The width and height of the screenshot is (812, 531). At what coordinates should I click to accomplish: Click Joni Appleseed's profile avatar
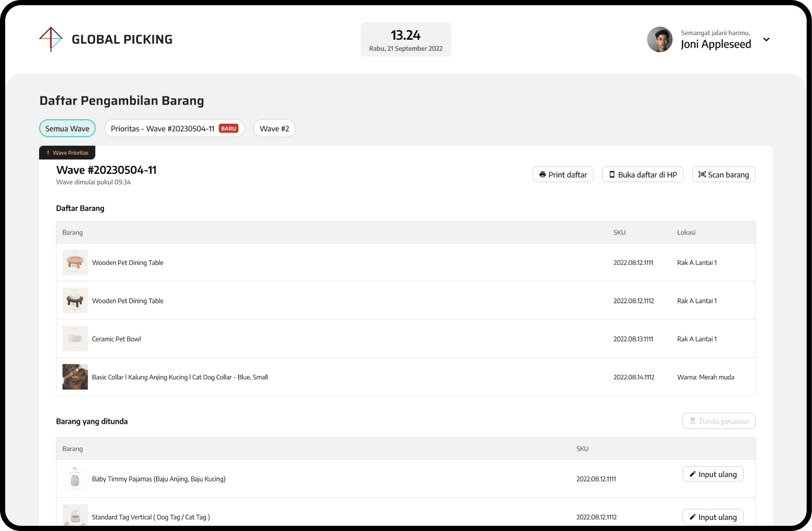pyautogui.click(x=659, y=40)
